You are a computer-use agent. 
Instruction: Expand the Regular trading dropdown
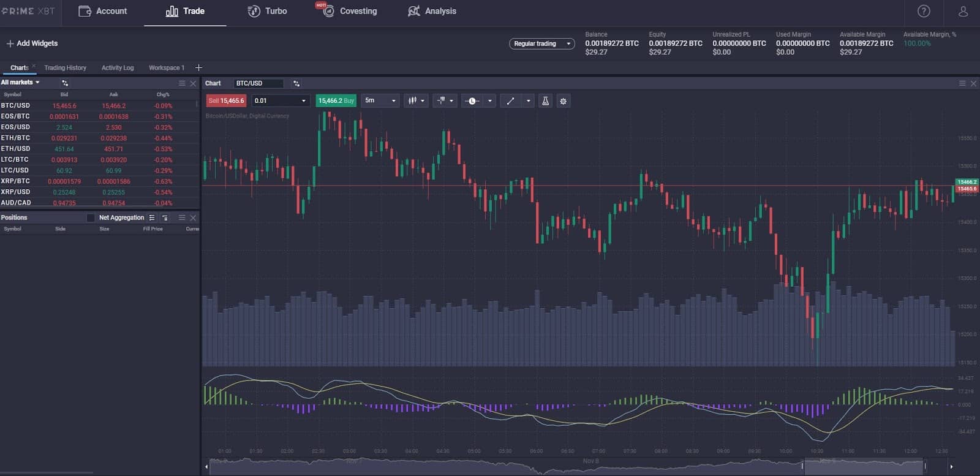point(542,43)
